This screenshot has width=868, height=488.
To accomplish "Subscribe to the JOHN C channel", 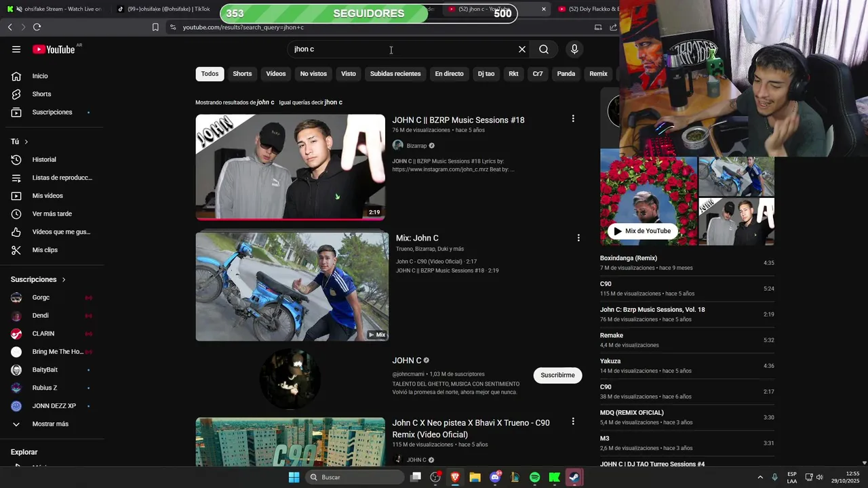I will point(557,375).
